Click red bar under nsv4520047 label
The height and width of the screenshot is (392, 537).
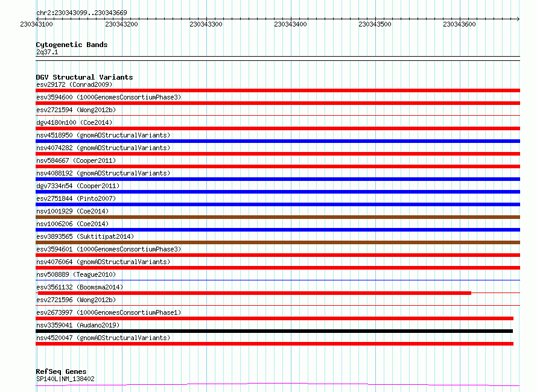click(275, 344)
